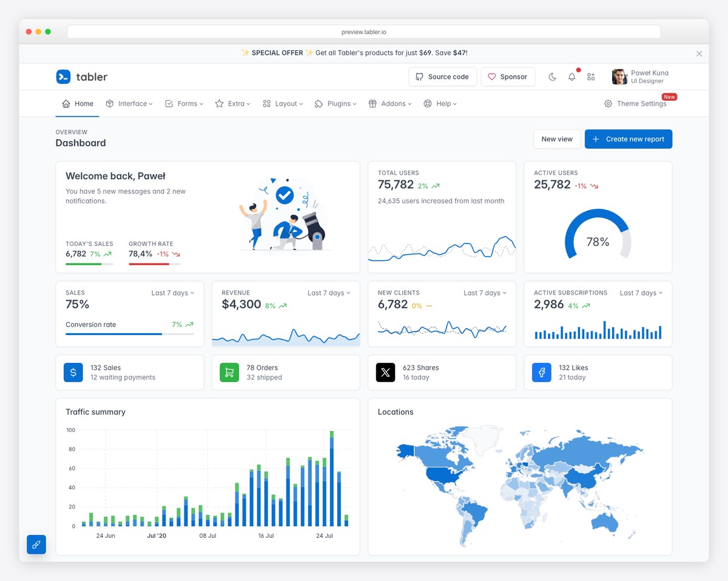This screenshot has height=581, width=728.
Task: Click the Conversion rate progress bar
Action: pos(129,335)
